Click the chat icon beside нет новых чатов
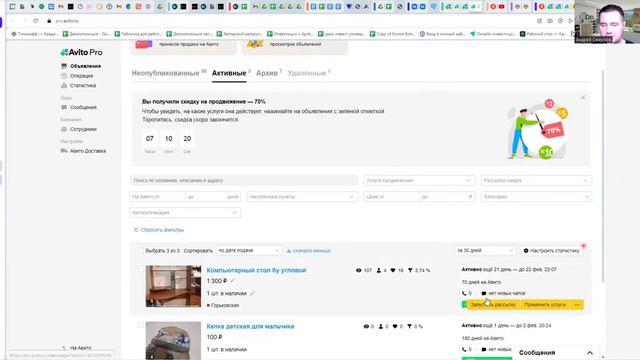This screenshot has width=640, height=360. click(x=484, y=293)
